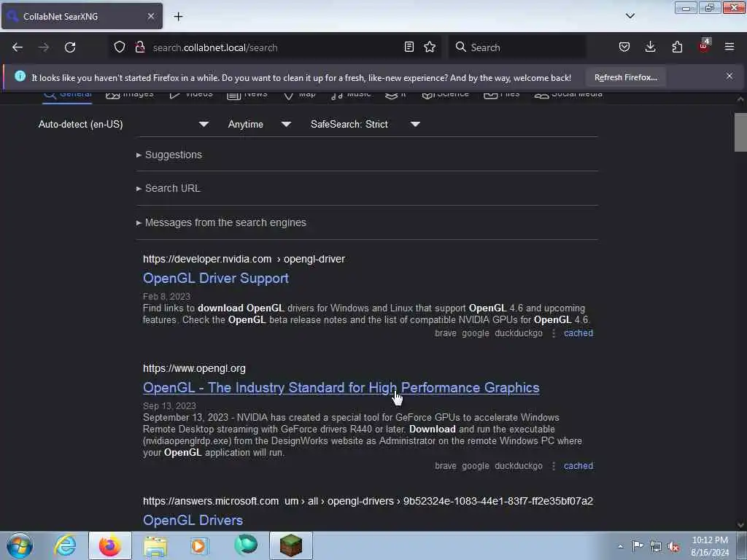Dismiss the Refresh Firefox notification bar

pos(729,76)
